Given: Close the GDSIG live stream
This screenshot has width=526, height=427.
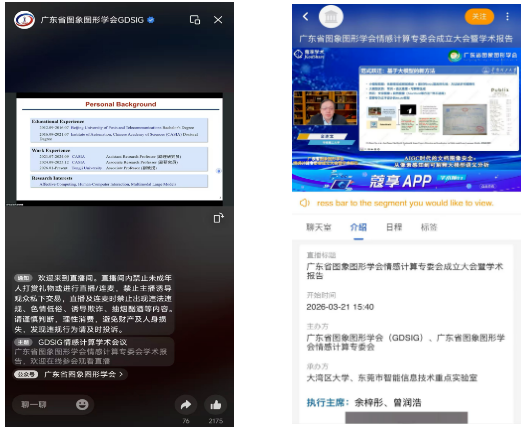Looking at the screenshot, I should coord(218,20).
